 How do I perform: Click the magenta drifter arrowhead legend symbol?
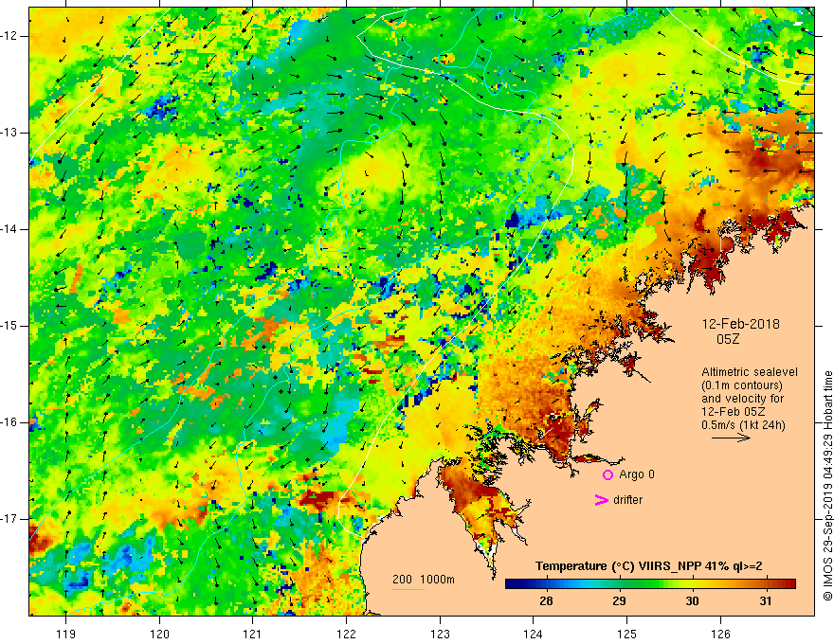click(601, 500)
